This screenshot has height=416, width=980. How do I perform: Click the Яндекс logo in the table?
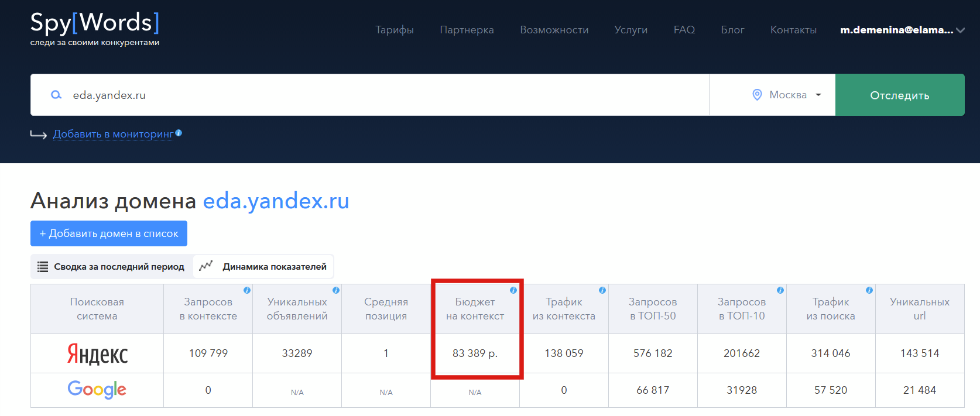tap(97, 353)
